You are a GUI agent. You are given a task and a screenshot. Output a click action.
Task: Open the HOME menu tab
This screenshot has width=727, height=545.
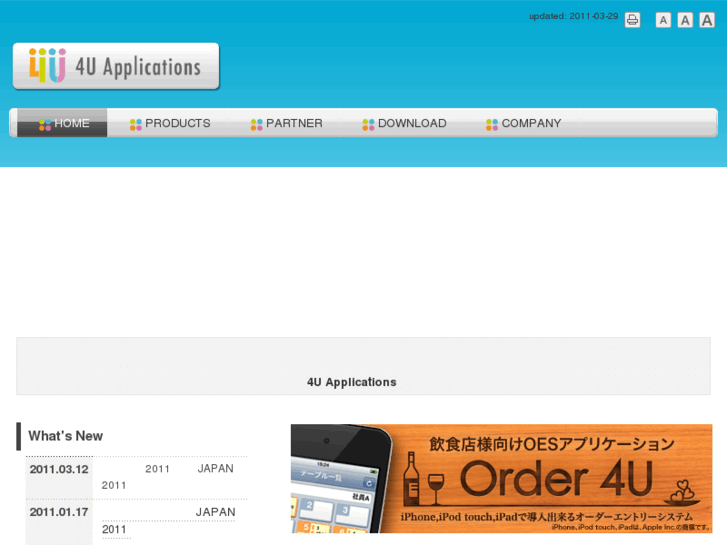pyautogui.click(x=62, y=123)
